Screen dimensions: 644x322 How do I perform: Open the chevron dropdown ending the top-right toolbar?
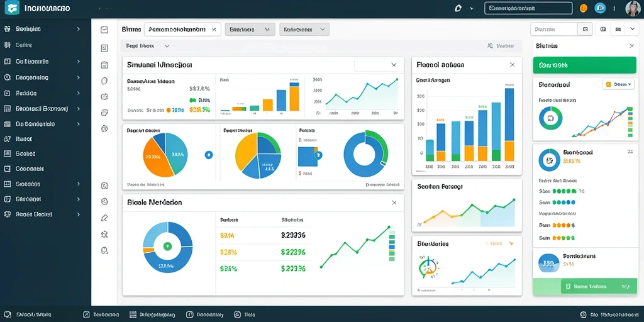pyautogui.click(x=631, y=29)
